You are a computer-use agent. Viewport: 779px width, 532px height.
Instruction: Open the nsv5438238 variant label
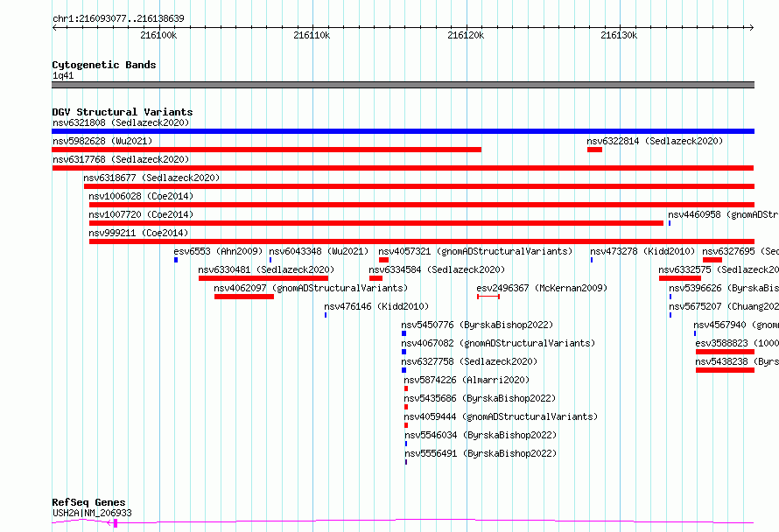tap(737, 361)
